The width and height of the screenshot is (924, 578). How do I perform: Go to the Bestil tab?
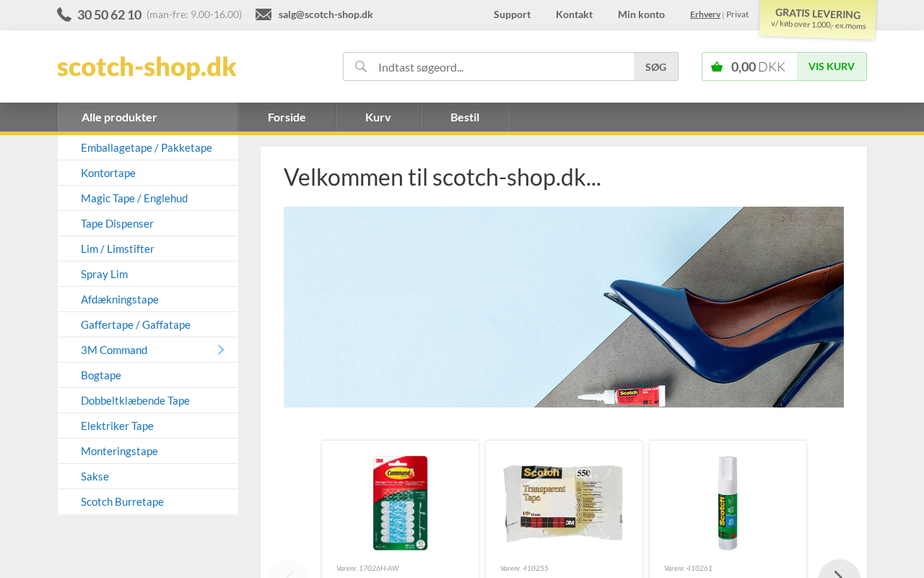tap(465, 117)
